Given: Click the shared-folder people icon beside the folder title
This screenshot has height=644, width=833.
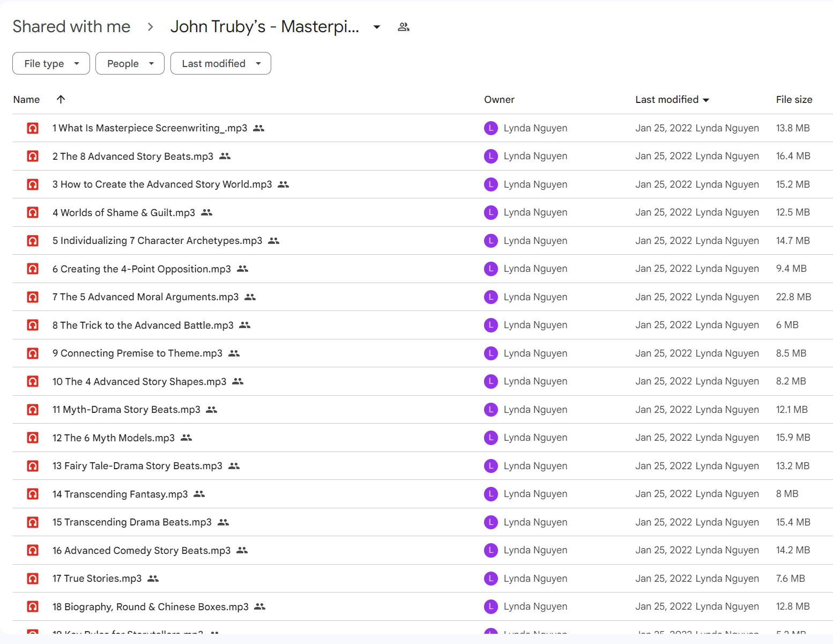Looking at the screenshot, I should 404,27.
